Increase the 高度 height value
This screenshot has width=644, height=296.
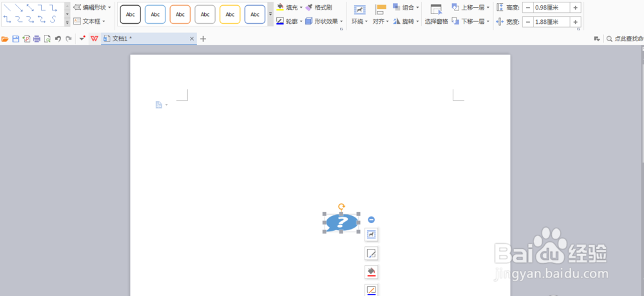click(x=575, y=7)
